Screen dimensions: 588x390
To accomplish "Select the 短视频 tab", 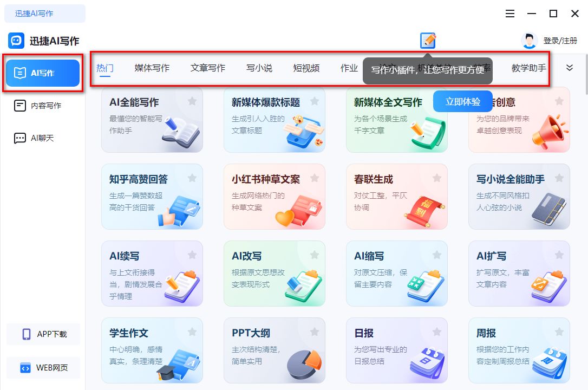I will (306, 68).
